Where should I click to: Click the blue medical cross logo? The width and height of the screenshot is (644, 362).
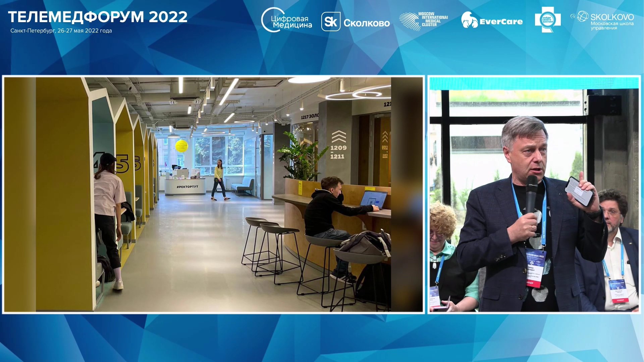(x=547, y=20)
